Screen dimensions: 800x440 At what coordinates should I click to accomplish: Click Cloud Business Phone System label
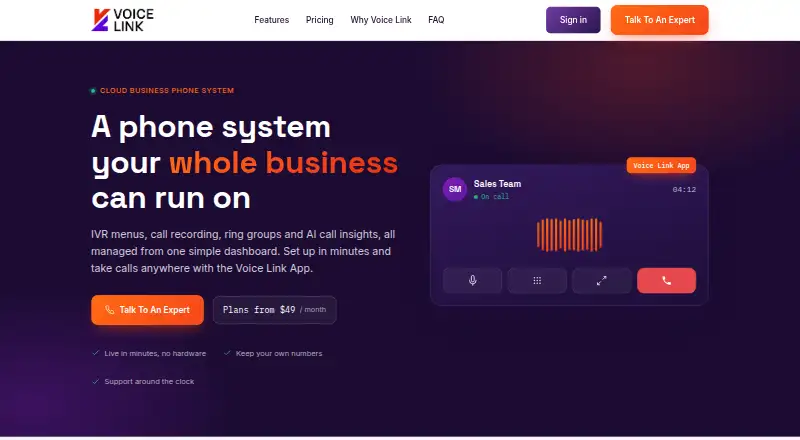tap(167, 90)
